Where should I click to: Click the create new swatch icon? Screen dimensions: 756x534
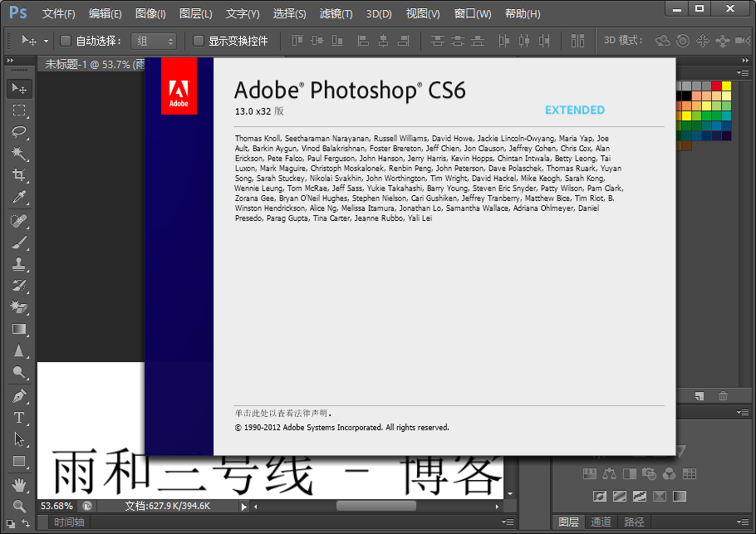[x=700, y=396]
